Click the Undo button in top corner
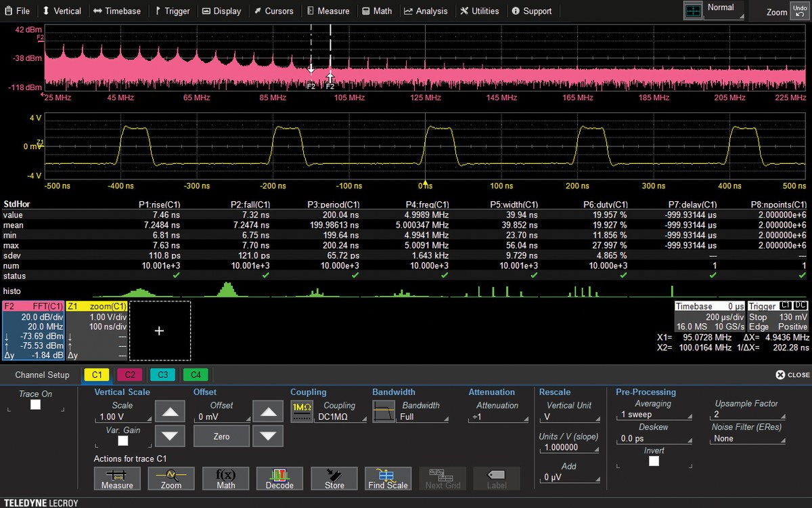812x508 pixels. (x=800, y=11)
